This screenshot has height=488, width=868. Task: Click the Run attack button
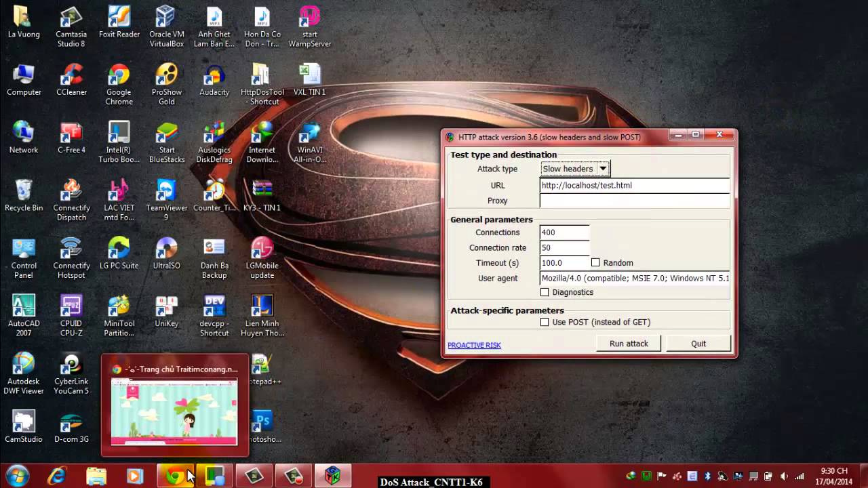629,344
